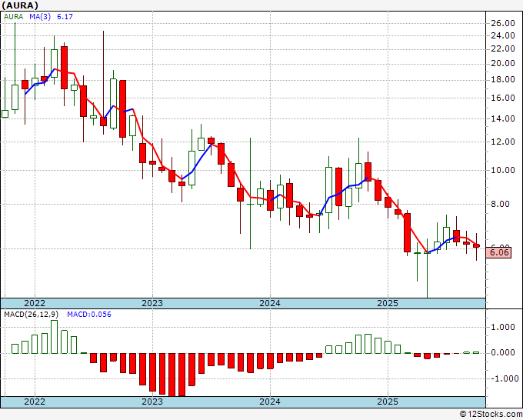Click 2025 on the MACD timeline
Screen dimensions: 523x420
coord(388,402)
